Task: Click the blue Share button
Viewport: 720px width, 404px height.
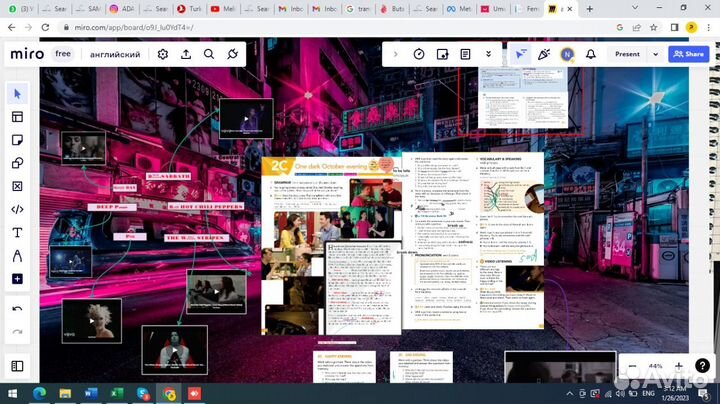Action: [x=686, y=54]
